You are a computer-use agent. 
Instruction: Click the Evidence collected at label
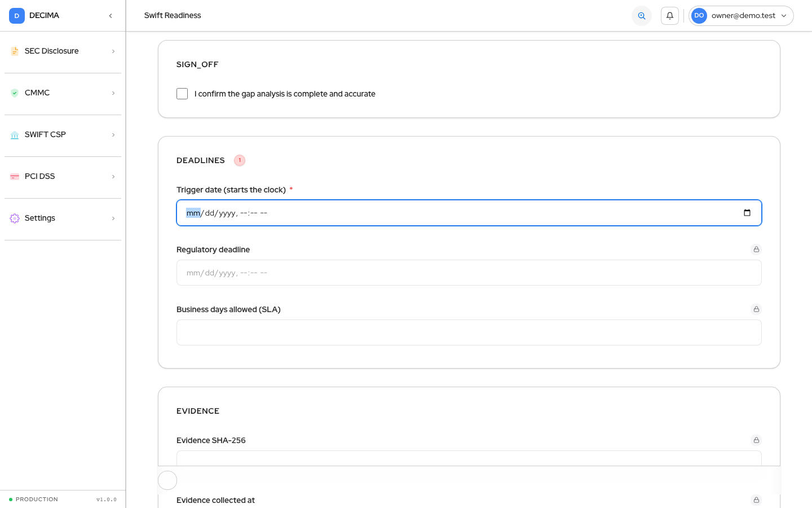click(215, 500)
